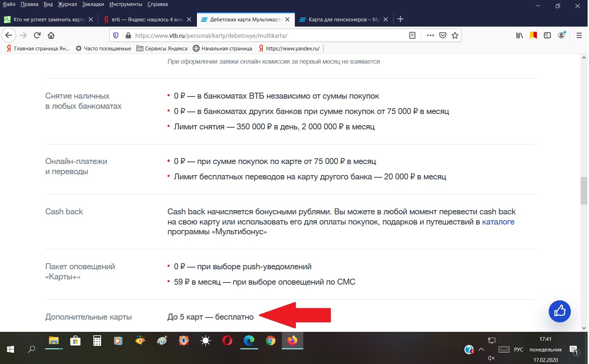The image size is (589, 364).
Task: Toggle reader view icon
Action: [412, 35]
